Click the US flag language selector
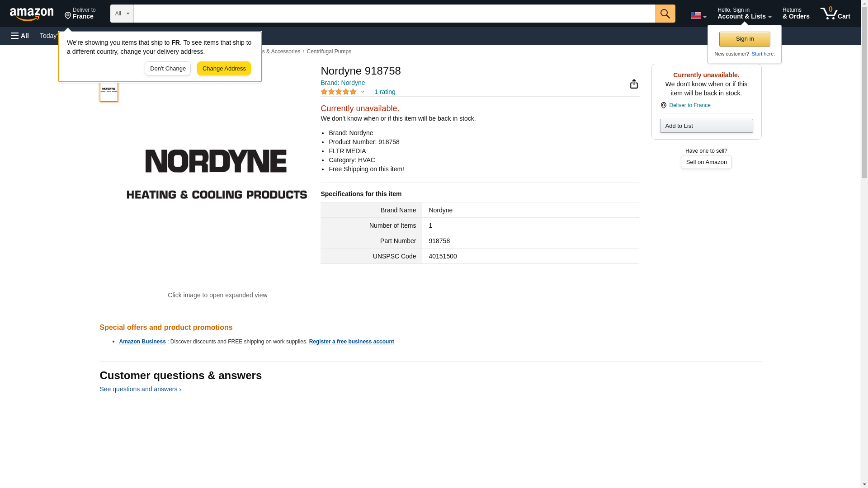Viewport: 868px width, 488px height. click(698, 15)
